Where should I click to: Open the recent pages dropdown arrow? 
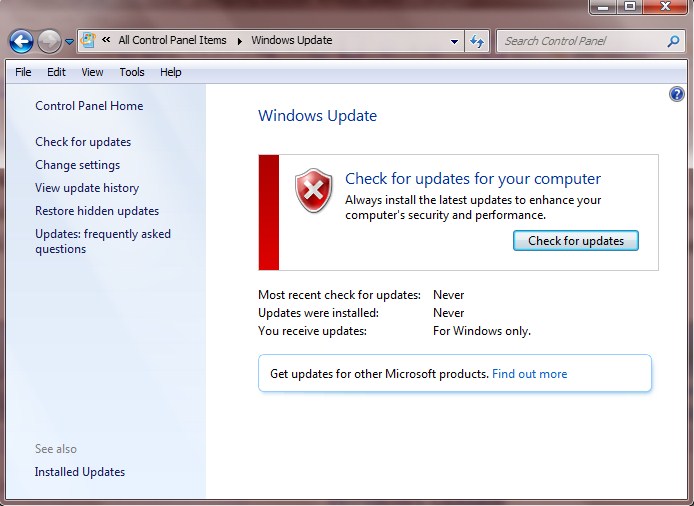69,42
